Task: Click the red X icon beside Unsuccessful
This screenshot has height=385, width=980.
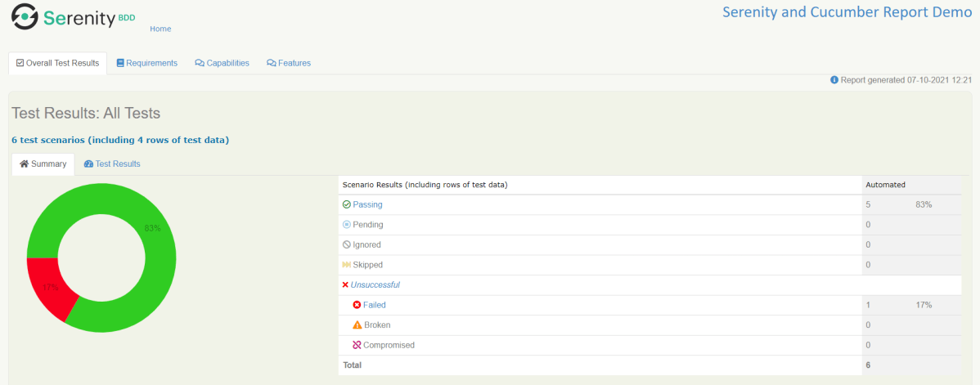Action: coord(345,285)
